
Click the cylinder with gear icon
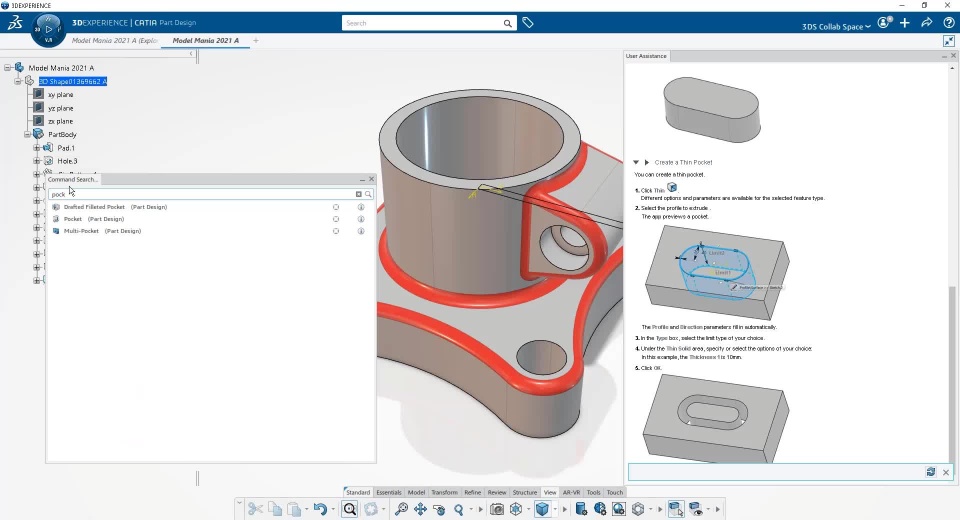[x=581, y=509]
